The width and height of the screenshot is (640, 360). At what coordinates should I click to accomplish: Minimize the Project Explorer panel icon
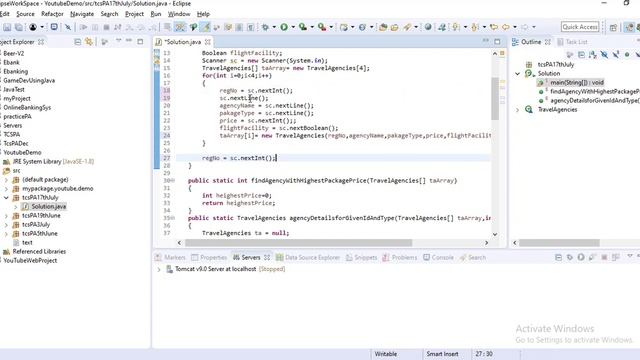coord(129,41)
